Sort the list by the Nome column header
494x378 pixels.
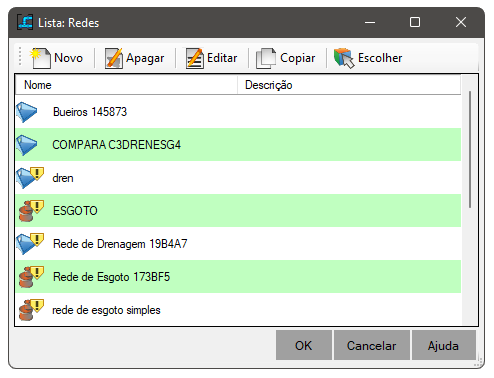point(126,85)
